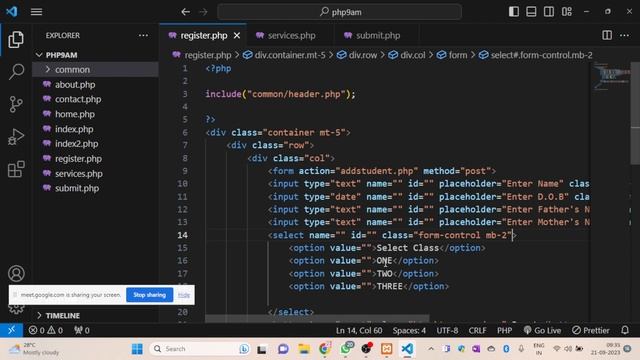This screenshot has width=640, height=360.
Task: Click the Prettier status bar item
Action: pos(590,330)
